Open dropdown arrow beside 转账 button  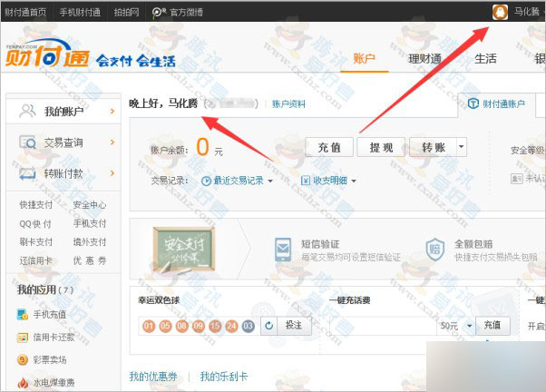(461, 146)
